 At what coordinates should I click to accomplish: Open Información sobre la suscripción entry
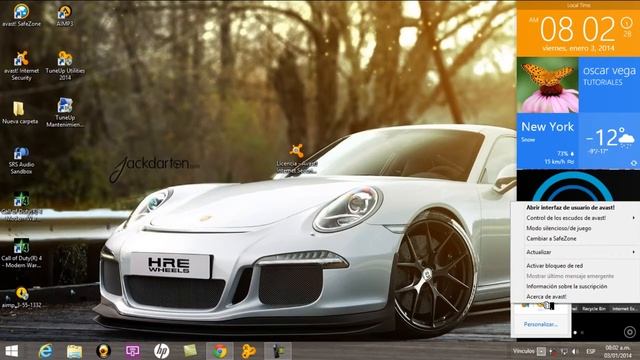tap(576, 286)
